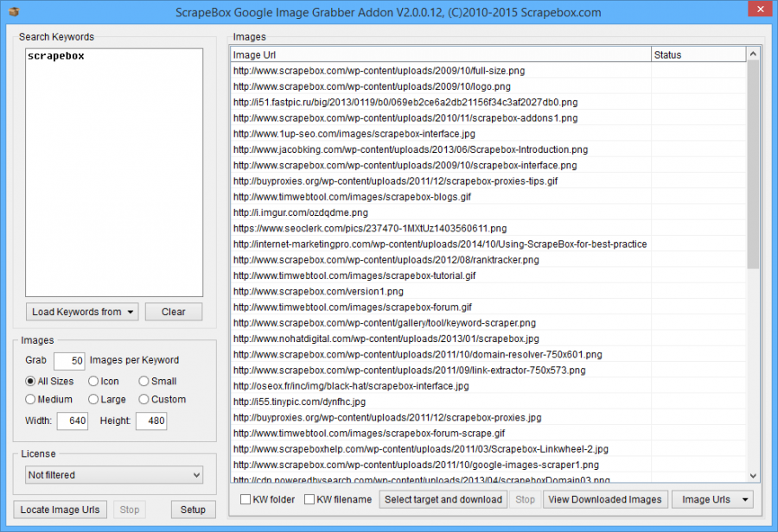Open the Image Urls dropdown

(x=711, y=499)
